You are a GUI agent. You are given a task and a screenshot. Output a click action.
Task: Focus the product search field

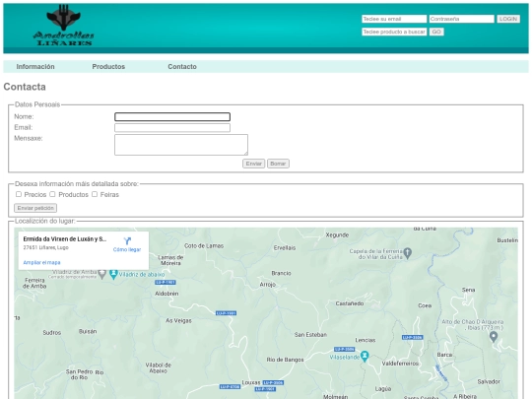pos(394,32)
